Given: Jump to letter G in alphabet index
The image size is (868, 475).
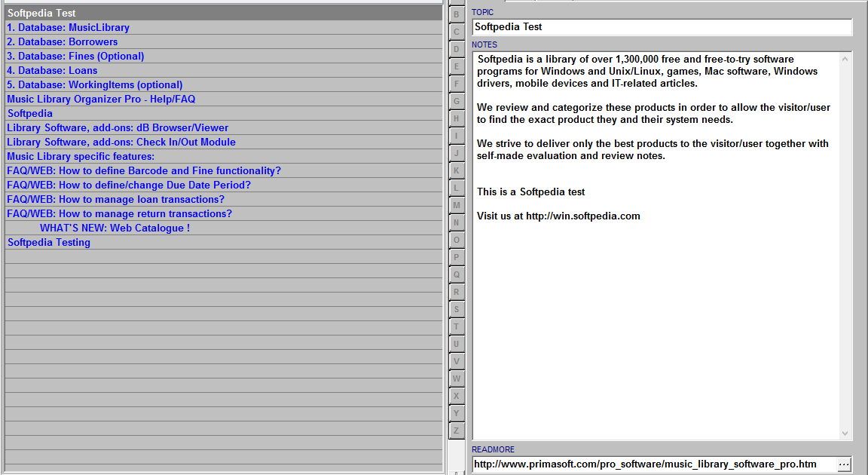Looking at the screenshot, I should tap(457, 101).
